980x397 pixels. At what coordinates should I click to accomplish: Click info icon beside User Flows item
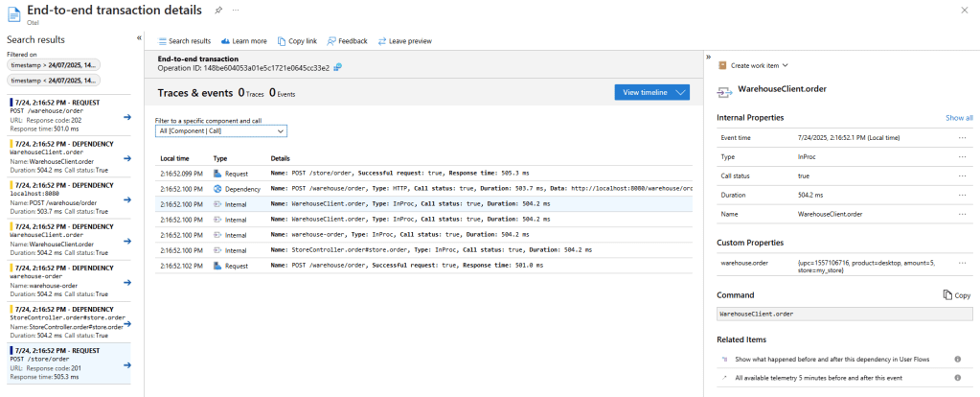pyautogui.click(x=957, y=359)
